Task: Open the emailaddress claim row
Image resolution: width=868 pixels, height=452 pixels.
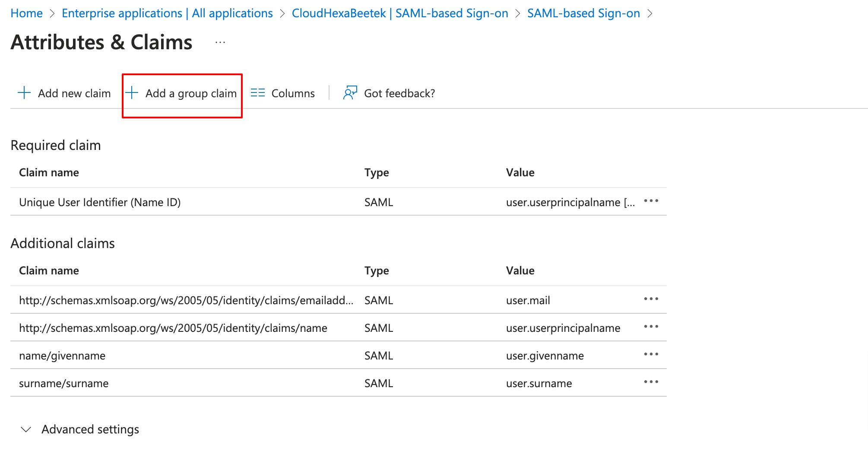Action: pos(186,300)
